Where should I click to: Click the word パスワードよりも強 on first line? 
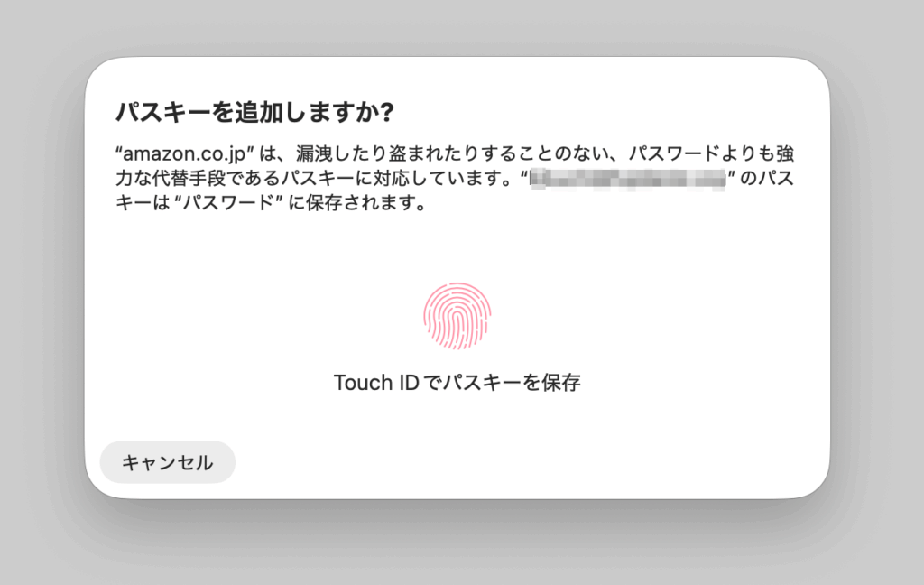click(711, 153)
